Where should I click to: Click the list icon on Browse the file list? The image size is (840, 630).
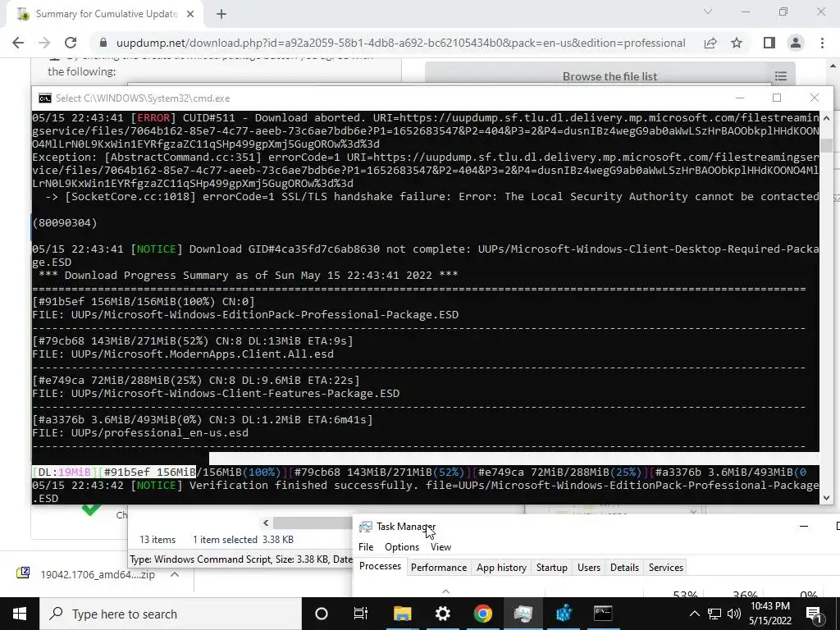tap(781, 76)
